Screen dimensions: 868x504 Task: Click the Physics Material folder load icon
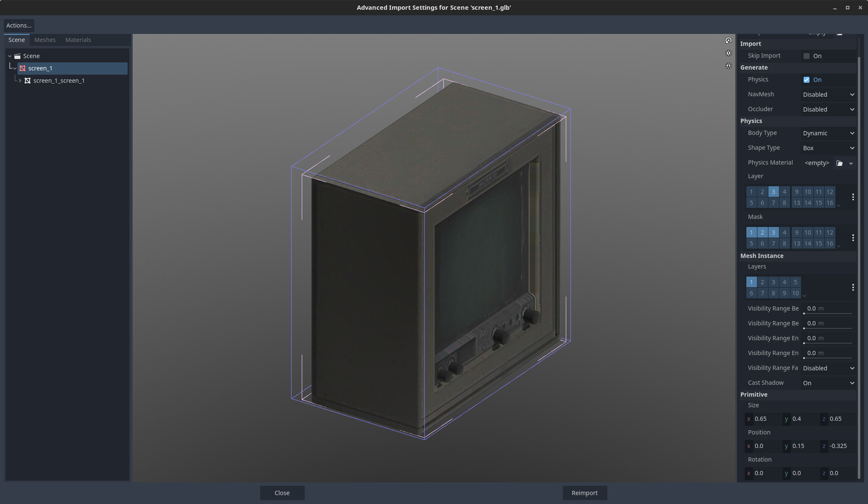tap(839, 163)
